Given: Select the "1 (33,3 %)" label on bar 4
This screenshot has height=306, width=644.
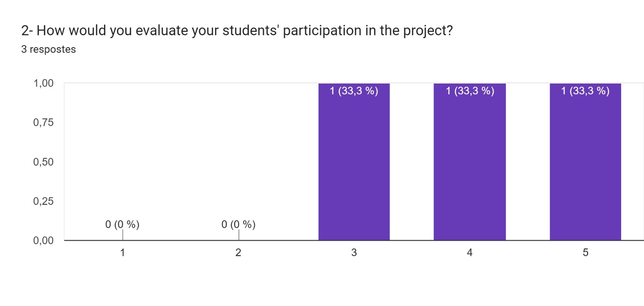Looking at the screenshot, I should (470, 91).
